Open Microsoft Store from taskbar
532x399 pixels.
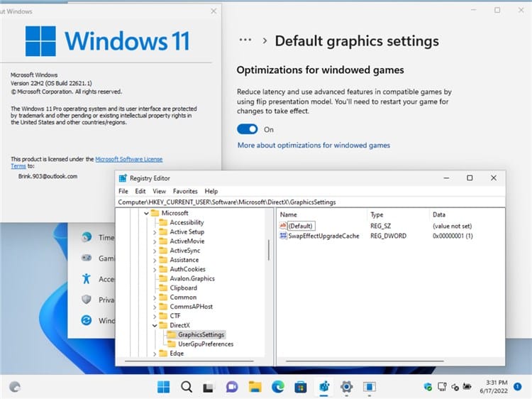point(301,387)
